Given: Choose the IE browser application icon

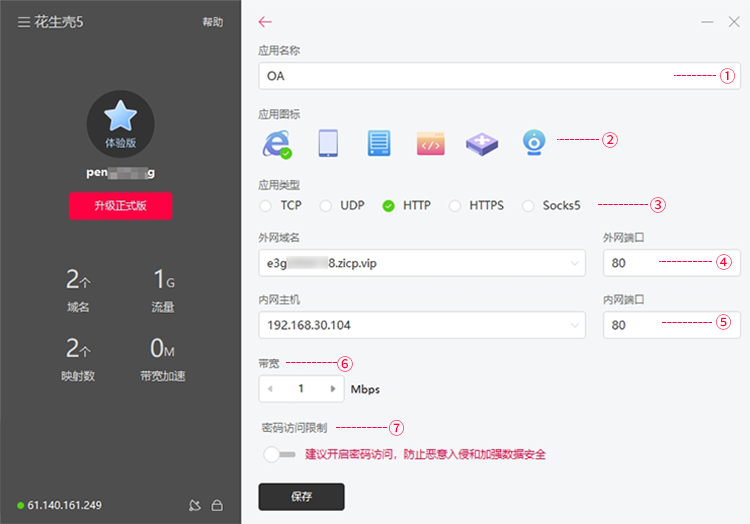Looking at the screenshot, I should coord(277,144).
